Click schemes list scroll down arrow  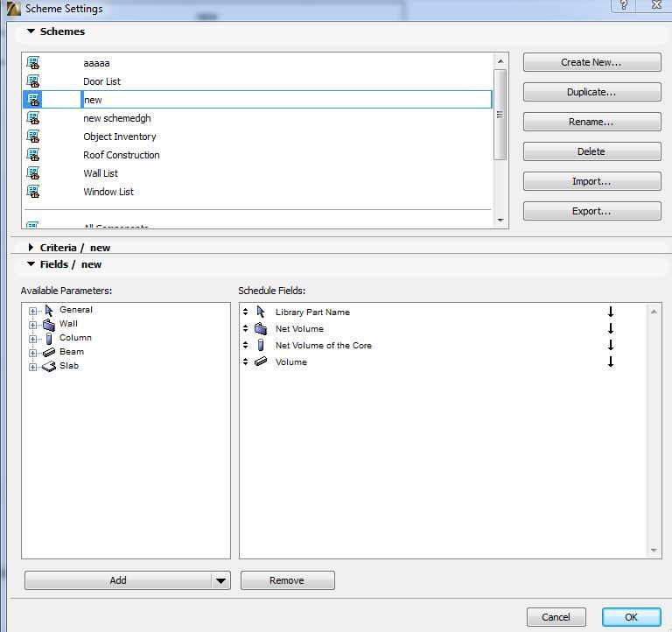click(500, 221)
